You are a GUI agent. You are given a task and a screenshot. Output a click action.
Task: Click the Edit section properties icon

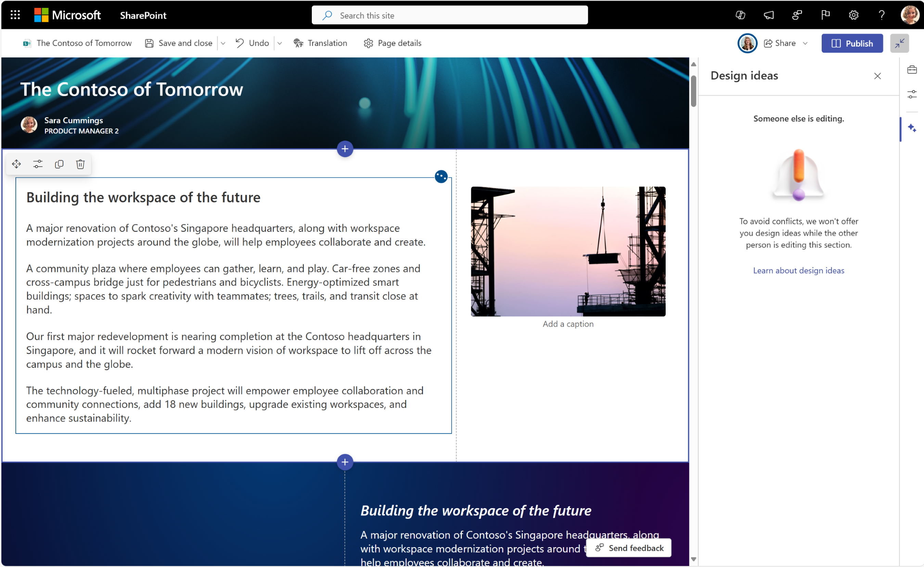[38, 164]
